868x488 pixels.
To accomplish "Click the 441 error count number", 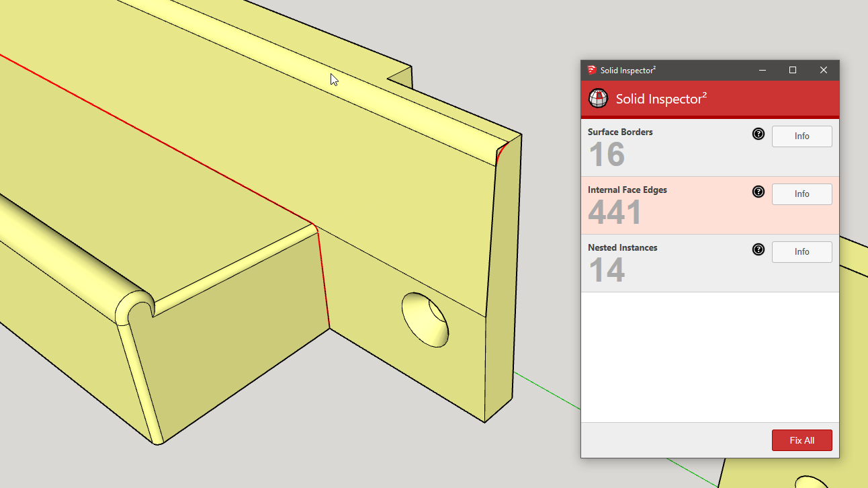I will click(x=615, y=213).
